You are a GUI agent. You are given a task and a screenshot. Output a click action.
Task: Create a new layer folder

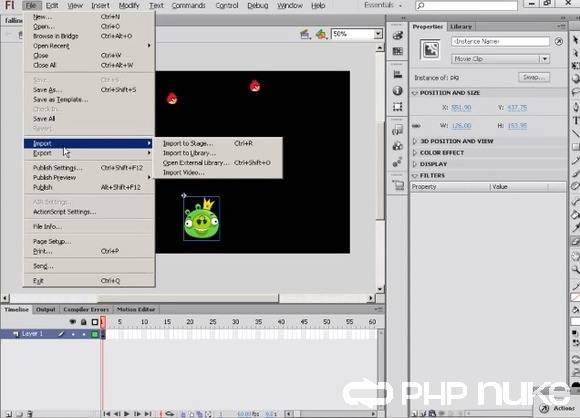coord(19,414)
